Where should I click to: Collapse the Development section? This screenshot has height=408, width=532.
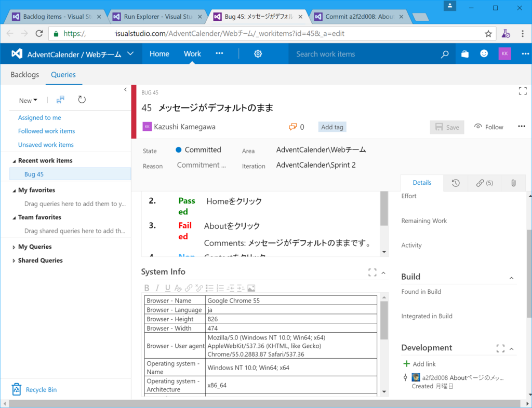pyautogui.click(x=511, y=349)
